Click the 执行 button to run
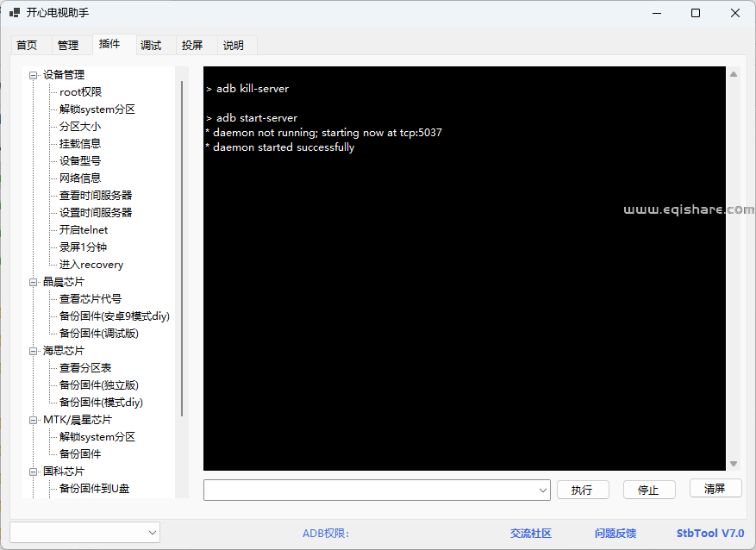756x550 pixels. point(583,490)
